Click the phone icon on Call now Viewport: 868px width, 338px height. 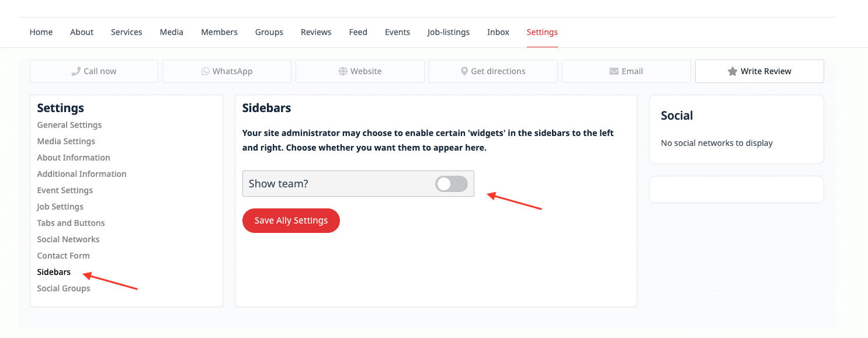[x=76, y=71]
